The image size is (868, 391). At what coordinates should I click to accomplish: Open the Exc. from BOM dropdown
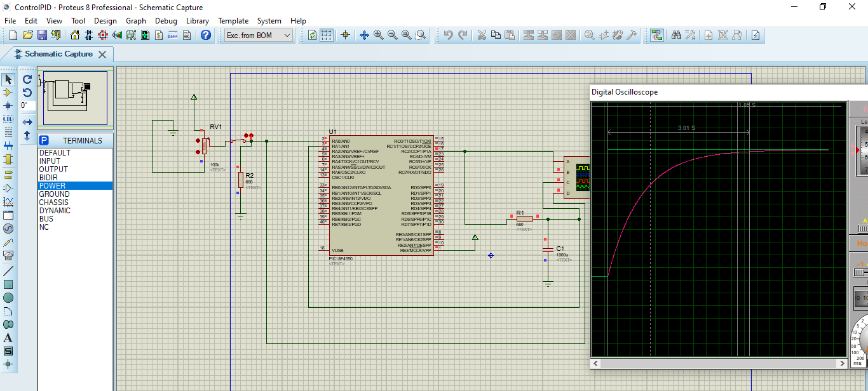259,36
